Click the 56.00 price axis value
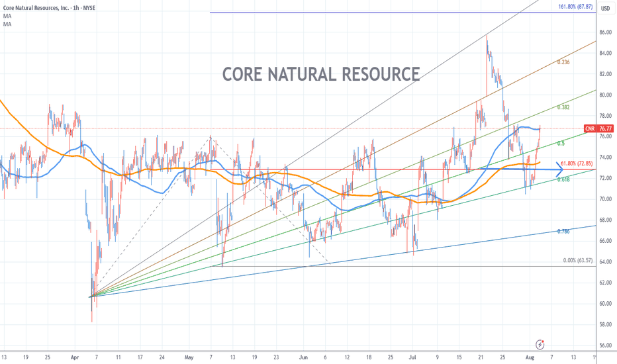The image size is (617, 364). click(605, 345)
